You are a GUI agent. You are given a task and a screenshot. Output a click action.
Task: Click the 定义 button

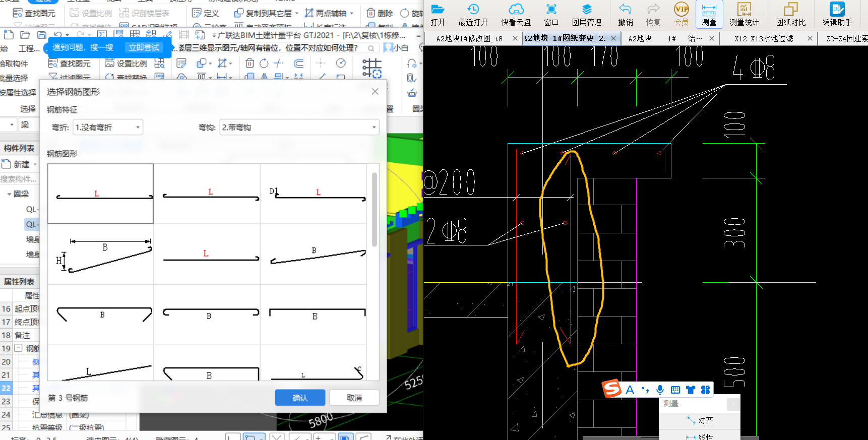[206, 13]
